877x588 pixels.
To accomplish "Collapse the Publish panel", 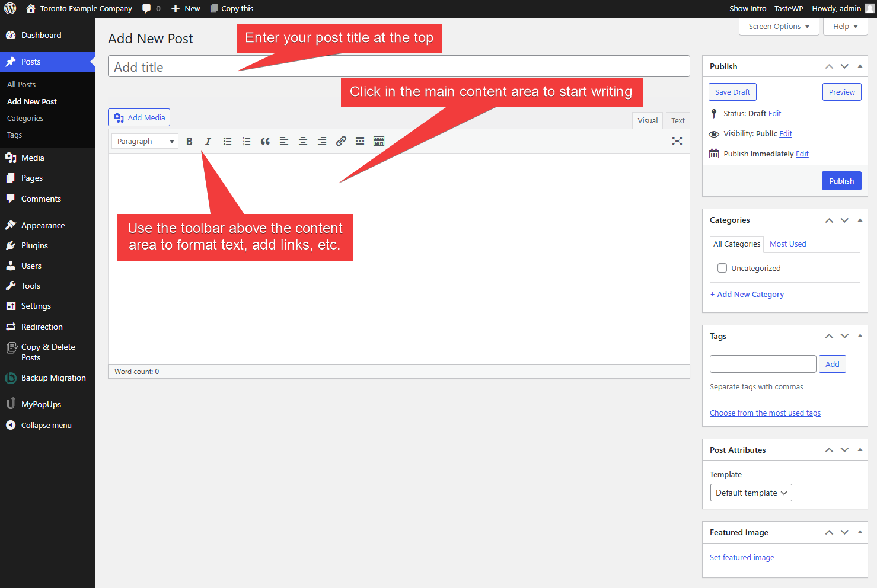I will tap(860, 66).
